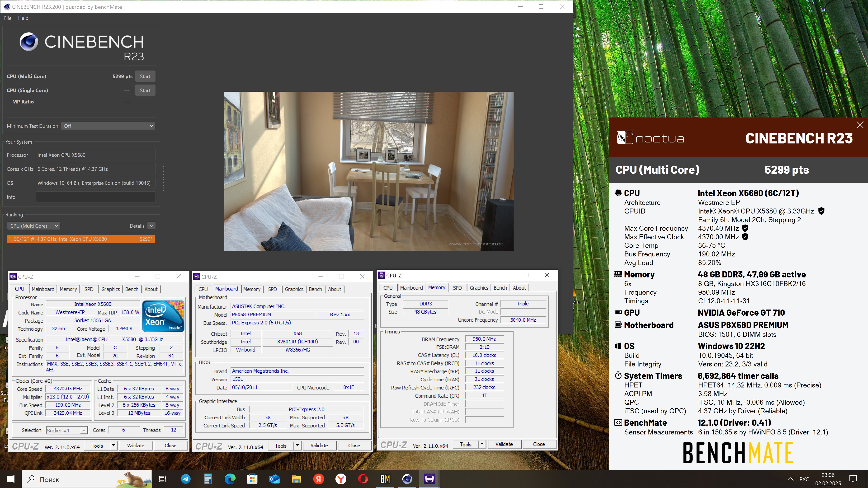This screenshot has height=488, width=868.
Task: Launch Calculator from the taskbar
Action: (208, 479)
